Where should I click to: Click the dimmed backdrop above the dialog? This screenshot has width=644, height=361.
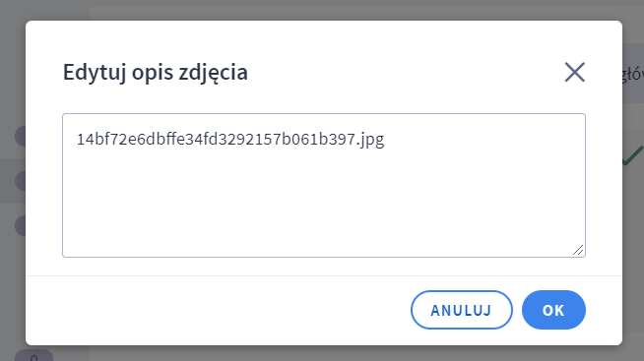pos(324,10)
